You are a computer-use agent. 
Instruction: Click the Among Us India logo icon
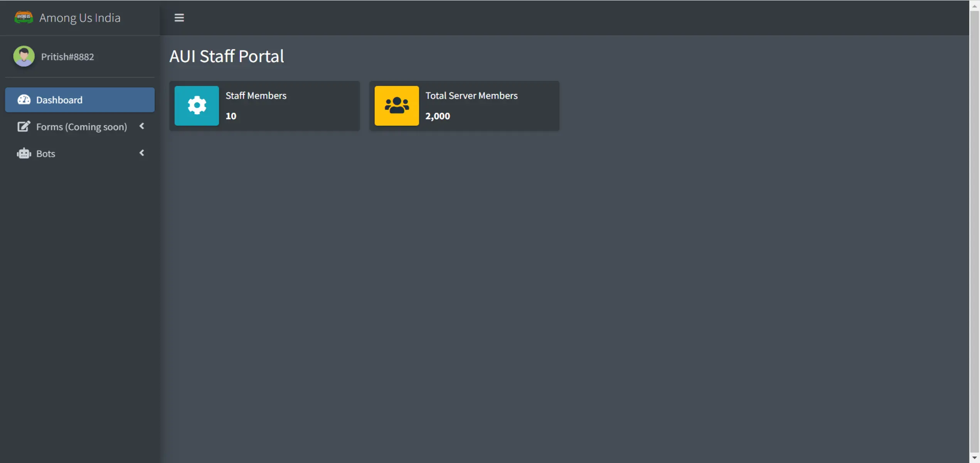point(24,17)
